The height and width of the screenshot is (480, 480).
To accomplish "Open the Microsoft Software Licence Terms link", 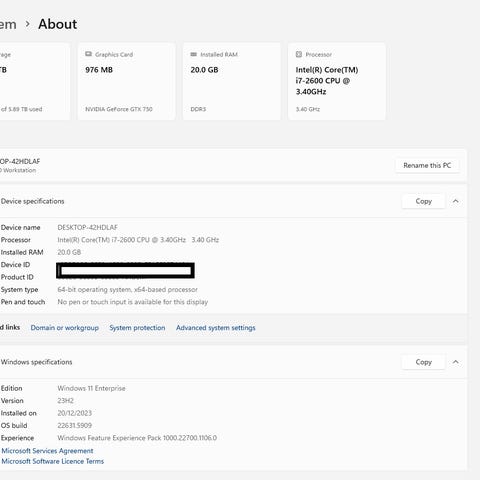I will 53,461.
